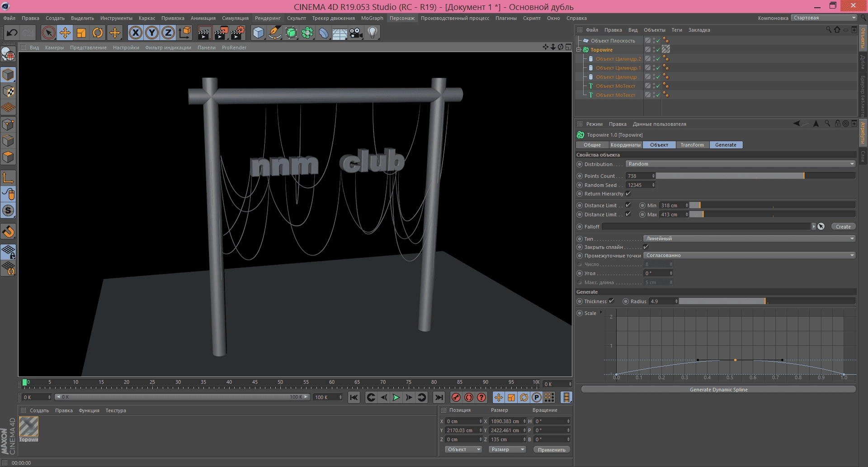Select Объект Цилиндр.2 in object tree
Viewport: 868px width, 467px height.
[618, 59]
